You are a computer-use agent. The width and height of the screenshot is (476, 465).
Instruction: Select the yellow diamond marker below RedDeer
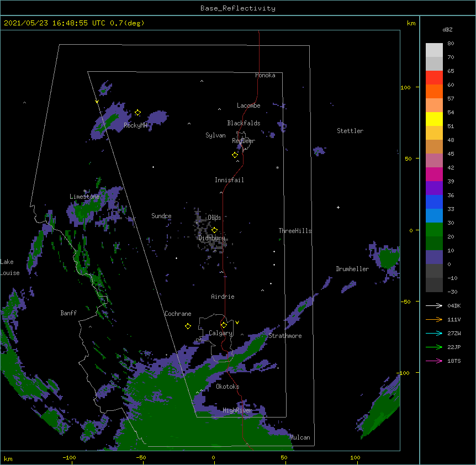(235, 155)
